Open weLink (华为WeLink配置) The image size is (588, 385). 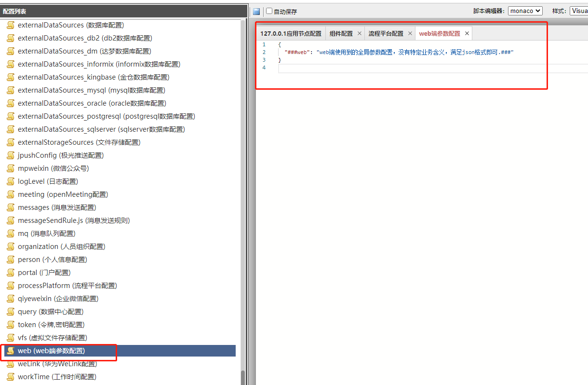point(57,364)
